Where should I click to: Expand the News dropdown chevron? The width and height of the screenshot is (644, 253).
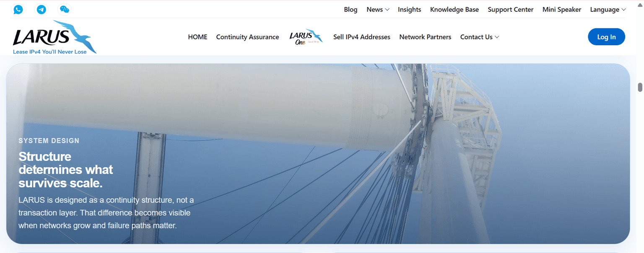(387, 10)
